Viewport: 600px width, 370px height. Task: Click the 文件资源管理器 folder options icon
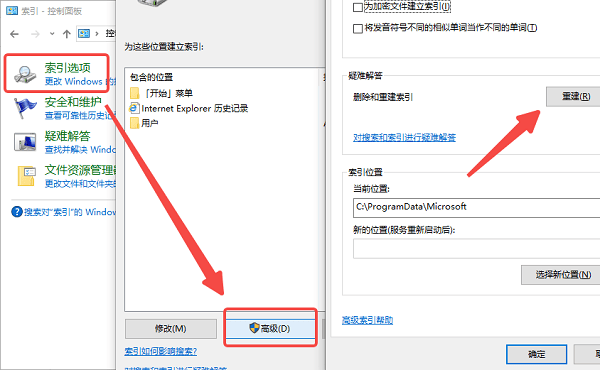(26, 176)
